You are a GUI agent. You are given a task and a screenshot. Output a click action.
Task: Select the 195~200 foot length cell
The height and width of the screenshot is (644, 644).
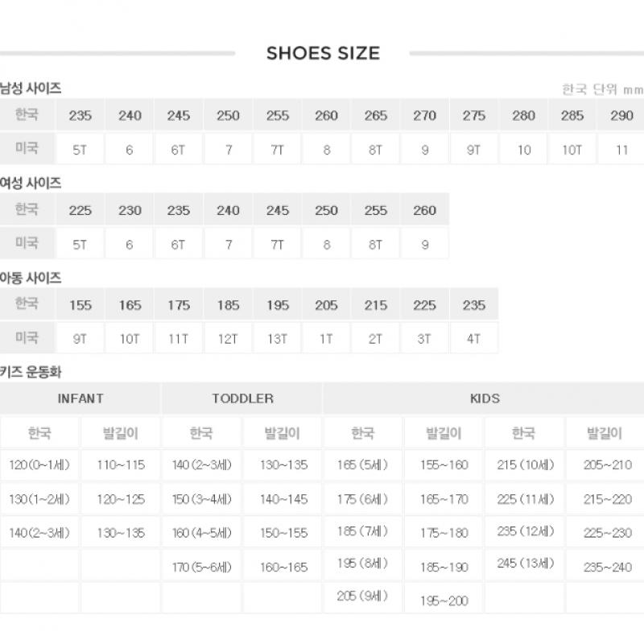444,601
